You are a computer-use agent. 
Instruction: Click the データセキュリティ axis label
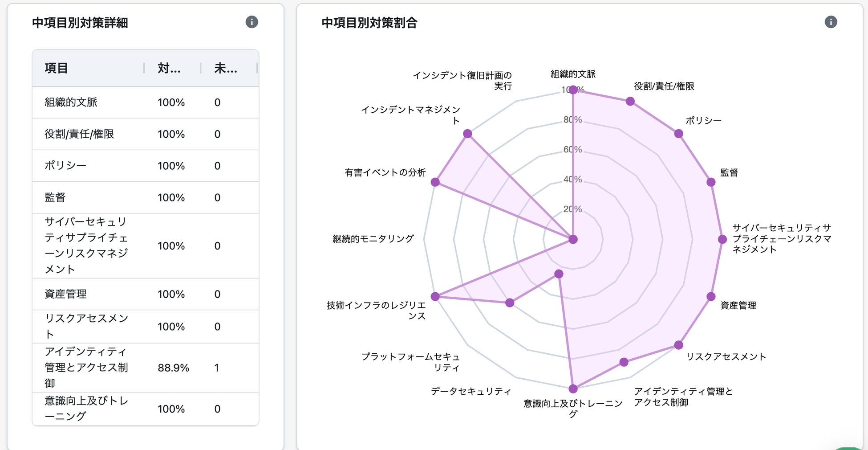[471, 391]
